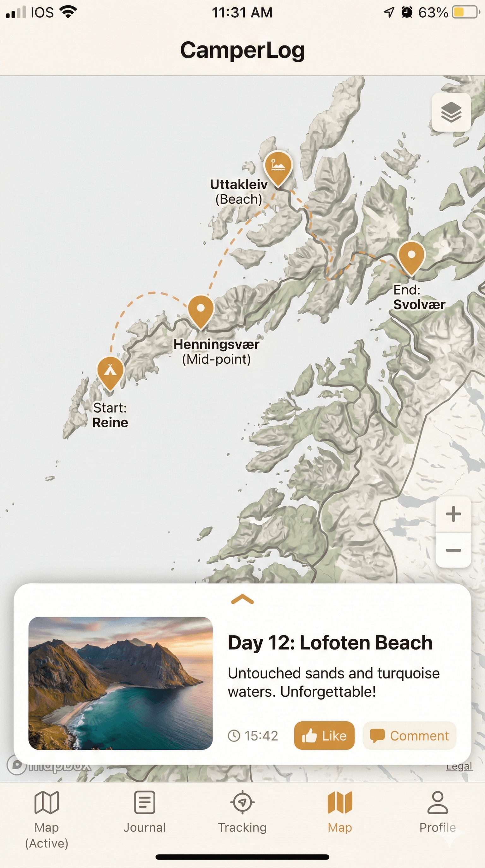Open the Legal link on map
The image size is (485, 868).
point(459,766)
